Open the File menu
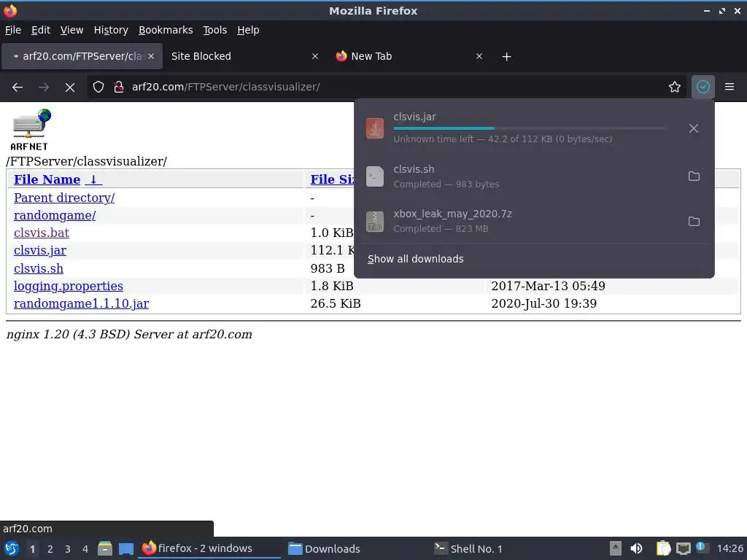747x560 pixels. point(13,30)
